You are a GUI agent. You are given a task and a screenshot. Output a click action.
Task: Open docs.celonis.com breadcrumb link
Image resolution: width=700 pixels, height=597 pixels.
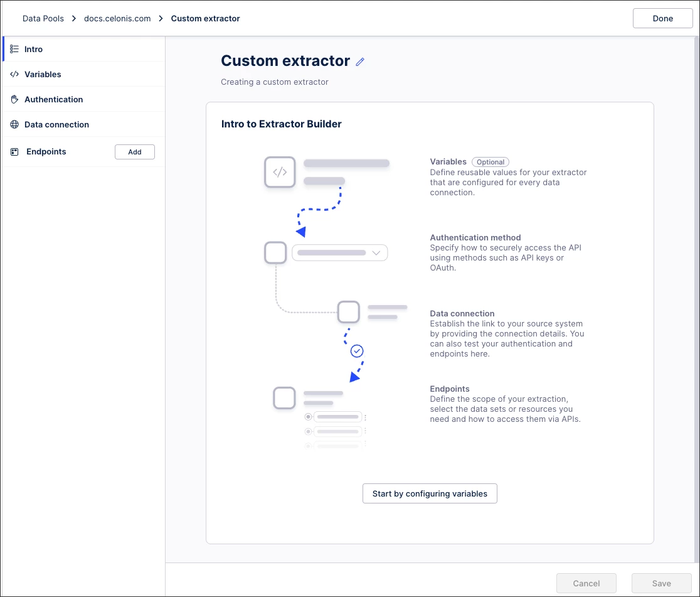coord(117,18)
